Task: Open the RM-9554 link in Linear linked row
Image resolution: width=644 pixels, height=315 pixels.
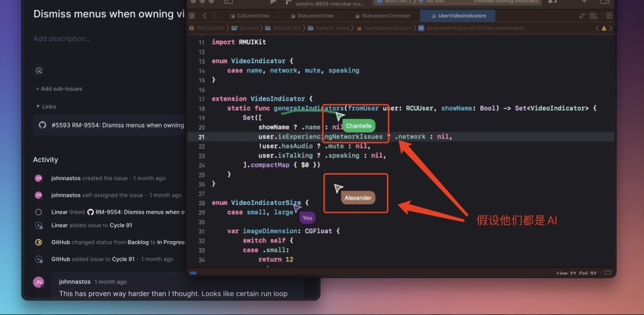Action: (137, 212)
